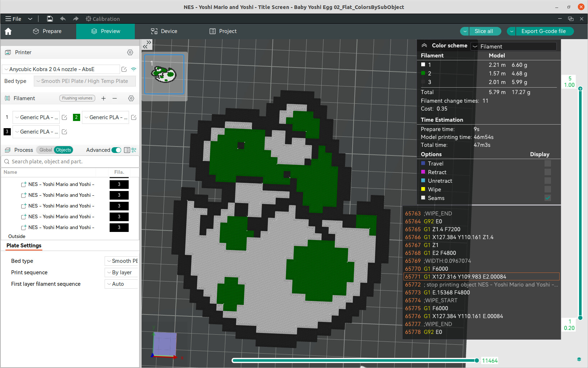Toggle filament 1 white legend swatch
The width and height of the screenshot is (588, 368).
click(x=423, y=65)
